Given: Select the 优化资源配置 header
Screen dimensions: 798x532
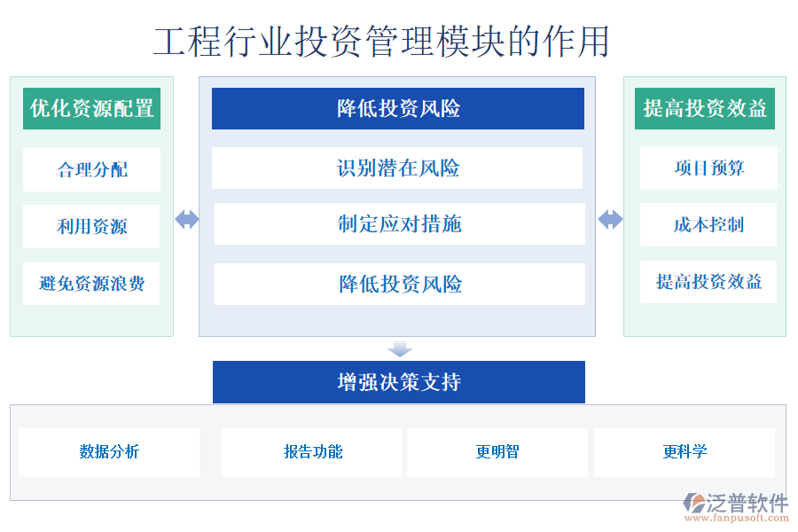Looking at the screenshot, I should click(91, 108).
